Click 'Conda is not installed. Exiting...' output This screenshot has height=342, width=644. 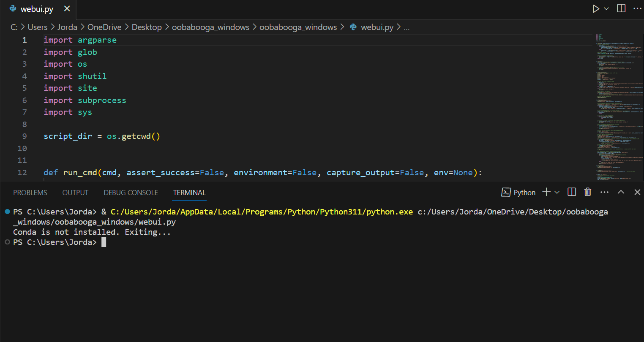(x=92, y=232)
